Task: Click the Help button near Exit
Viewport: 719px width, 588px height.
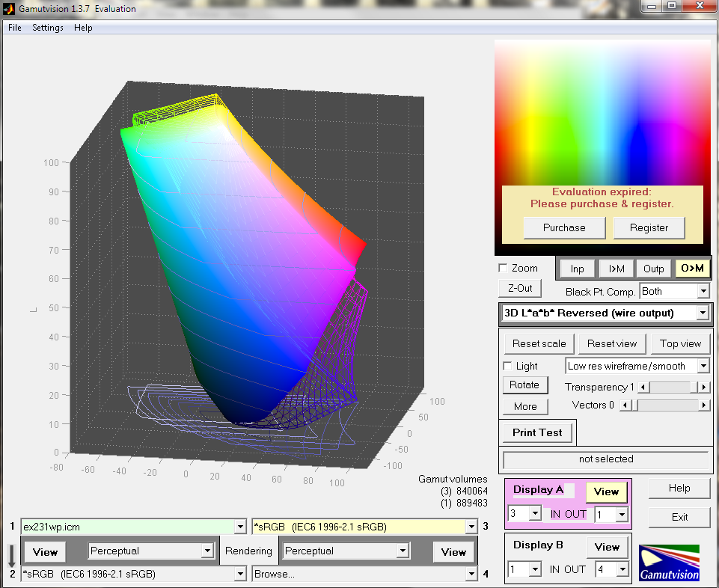Action: coord(679,489)
